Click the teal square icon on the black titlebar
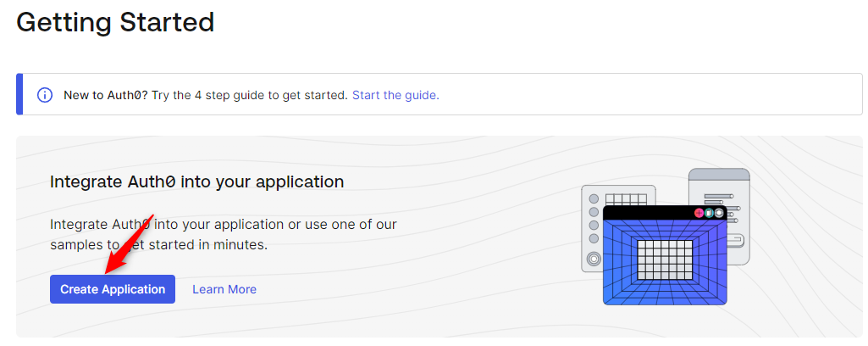 [709, 213]
